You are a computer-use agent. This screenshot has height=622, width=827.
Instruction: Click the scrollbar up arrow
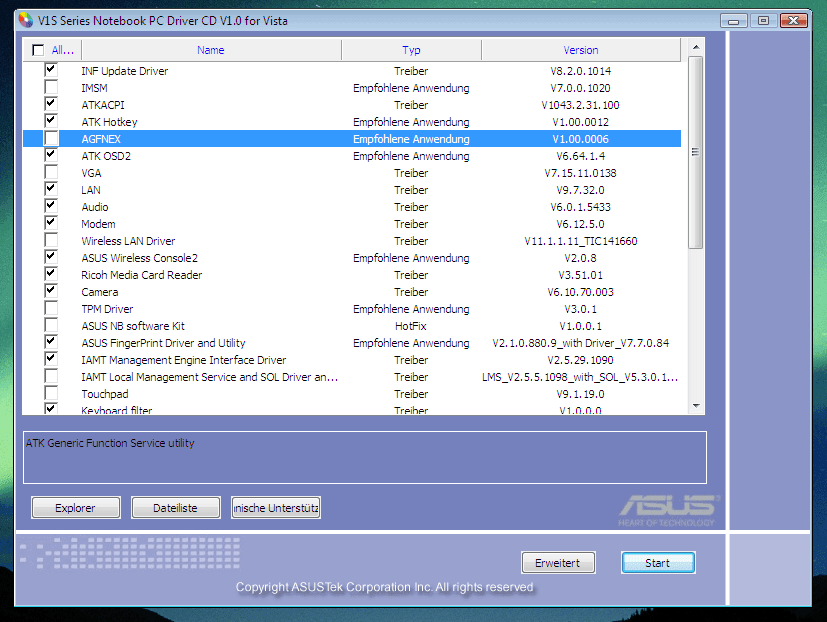[x=696, y=47]
